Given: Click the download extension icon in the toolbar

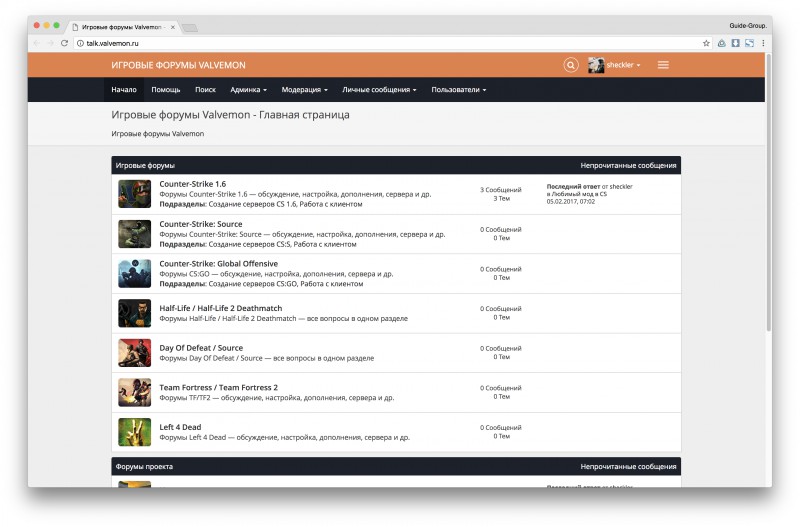Looking at the screenshot, I should click(735, 43).
